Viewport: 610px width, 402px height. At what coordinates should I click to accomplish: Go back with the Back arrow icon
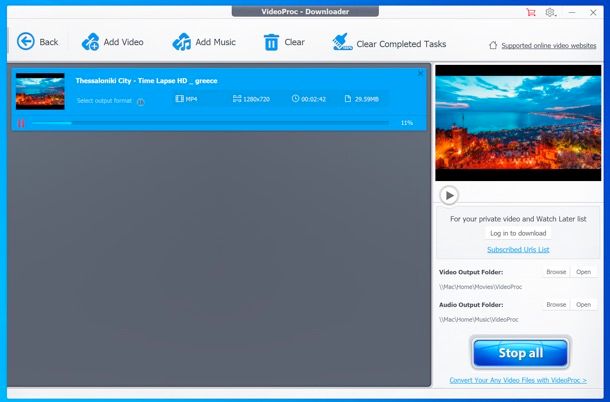(x=26, y=41)
